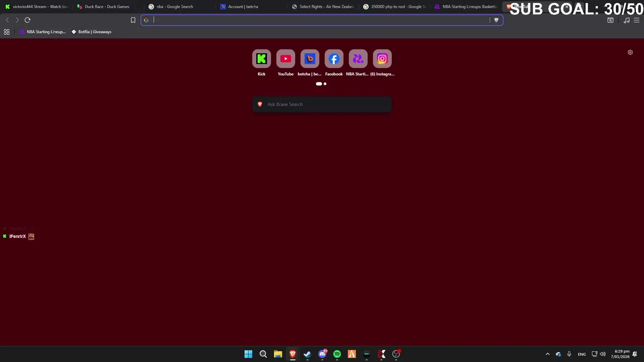Click the bookmark page icon
The image size is (644, 362).
tap(133, 20)
